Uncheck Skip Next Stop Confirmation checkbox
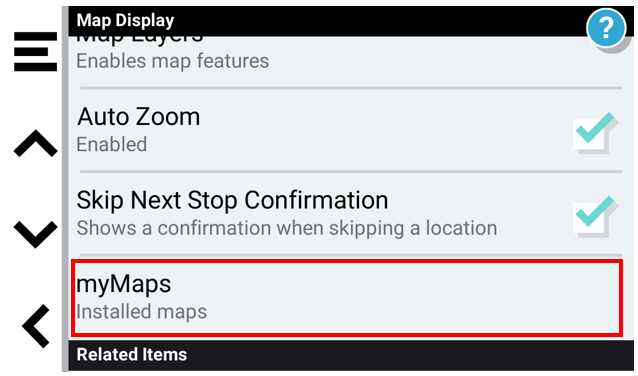The image size is (638, 376). coord(595,216)
